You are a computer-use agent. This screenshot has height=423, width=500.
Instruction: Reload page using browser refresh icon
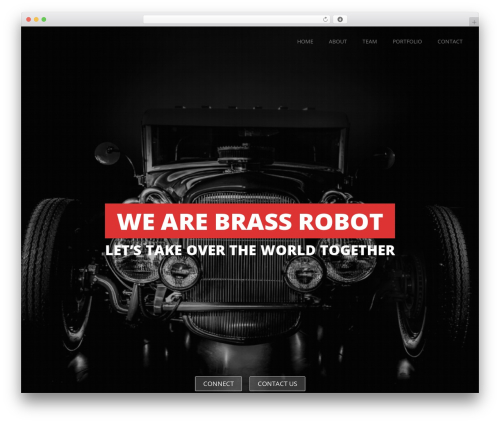(325, 19)
